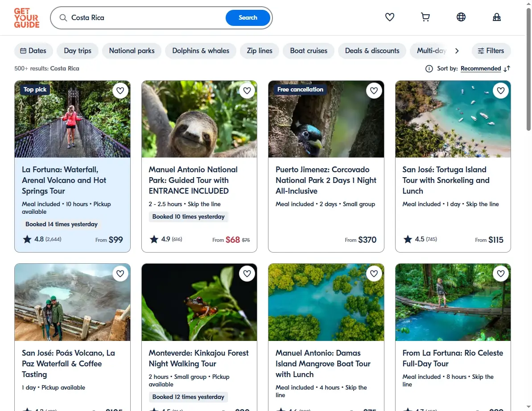The image size is (532, 411).
Task: Save La Fortuna Waterfall tour to wishlist
Action: click(x=120, y=91)
